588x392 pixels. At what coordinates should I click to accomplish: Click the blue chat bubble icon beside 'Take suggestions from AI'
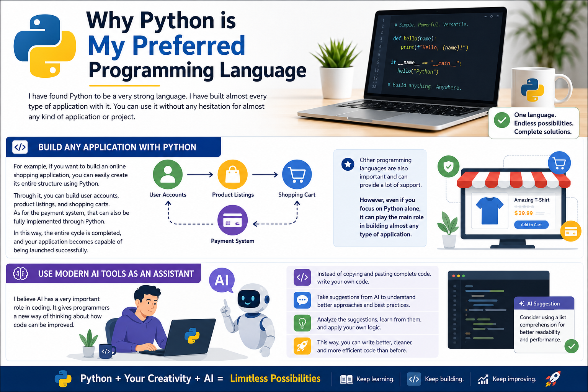click(x=302, y=301)
